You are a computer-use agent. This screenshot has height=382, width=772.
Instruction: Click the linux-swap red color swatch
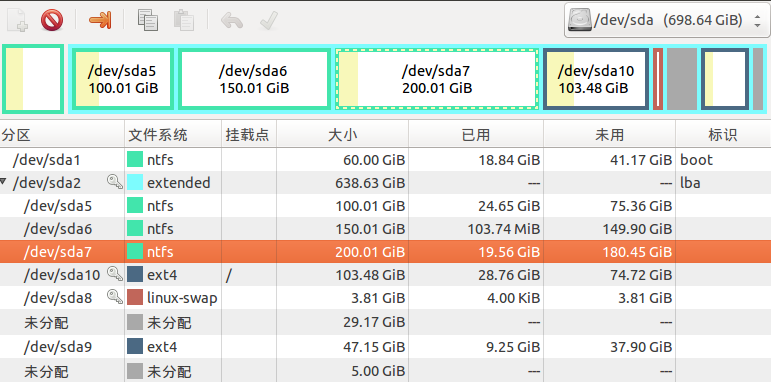coord(135,297)
